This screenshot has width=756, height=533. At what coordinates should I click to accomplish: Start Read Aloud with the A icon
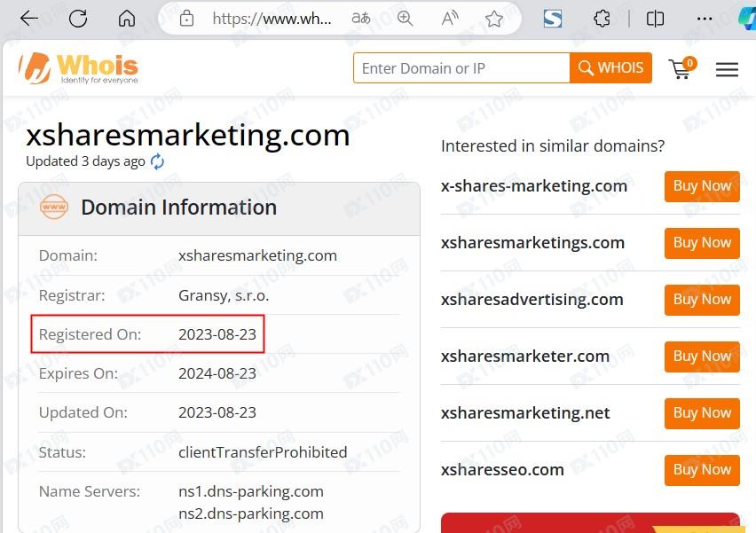coord(449,19)
